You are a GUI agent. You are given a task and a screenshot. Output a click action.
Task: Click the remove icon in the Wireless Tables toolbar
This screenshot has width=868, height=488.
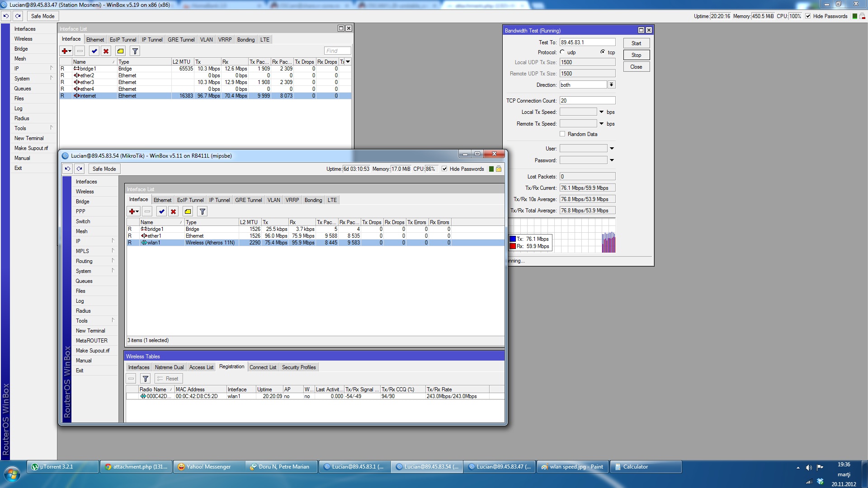(x=131, y=379)
